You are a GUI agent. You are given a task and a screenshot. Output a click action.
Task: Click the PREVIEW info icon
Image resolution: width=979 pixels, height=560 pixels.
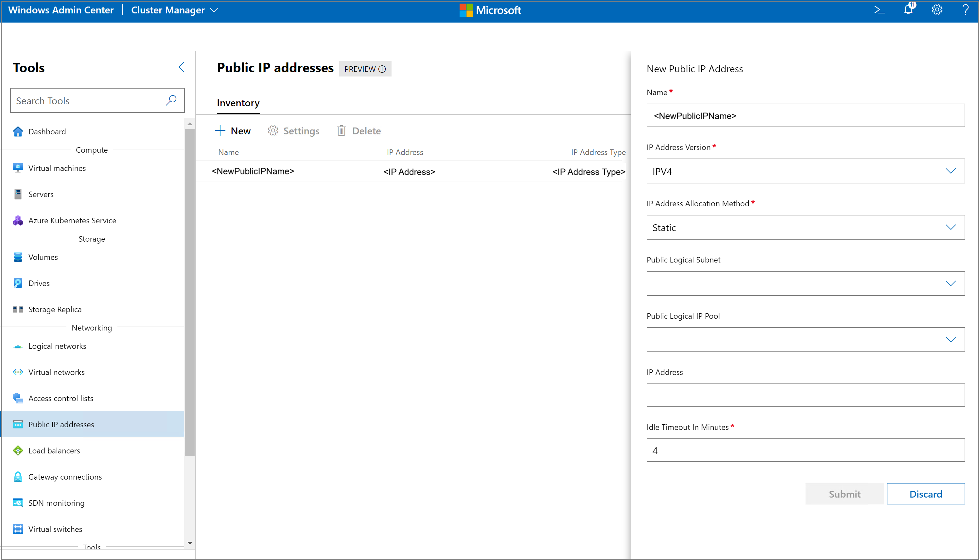tap(382, 69)
